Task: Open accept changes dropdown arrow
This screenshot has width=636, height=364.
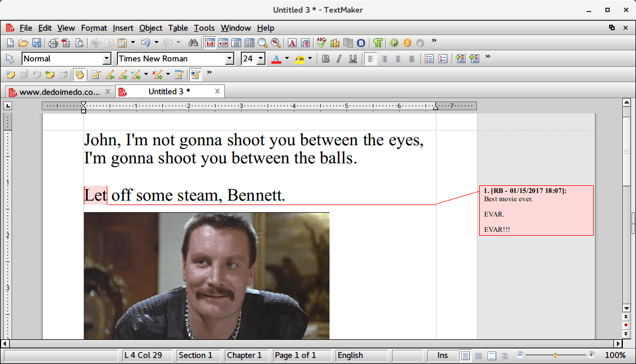Action: [x=146, y=74]
